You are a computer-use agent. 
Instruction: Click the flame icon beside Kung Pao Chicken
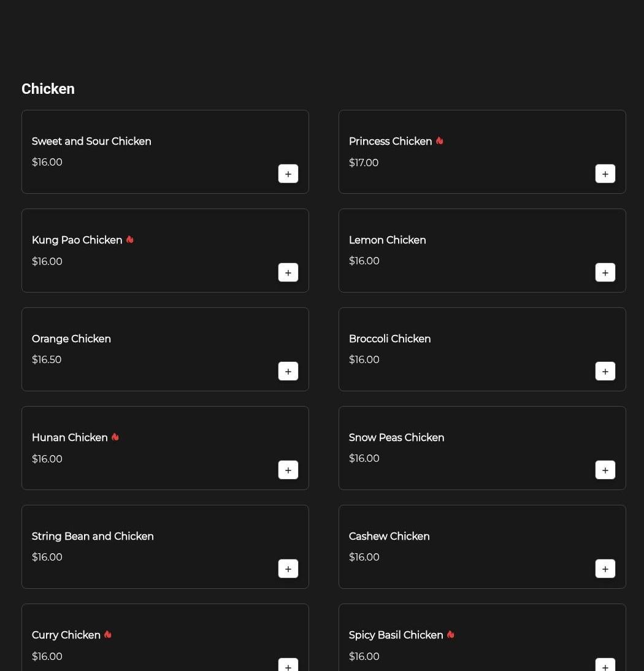(x=129, y=240)
